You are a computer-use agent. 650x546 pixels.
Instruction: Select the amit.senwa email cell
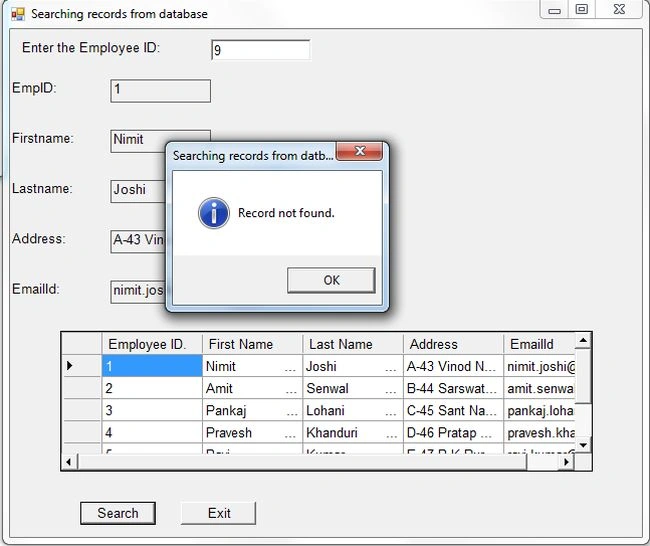point(539,388)
